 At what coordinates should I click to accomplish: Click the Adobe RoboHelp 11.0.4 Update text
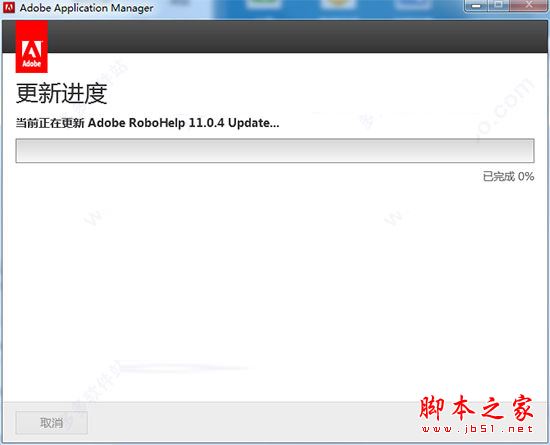[x=183, y=123]
